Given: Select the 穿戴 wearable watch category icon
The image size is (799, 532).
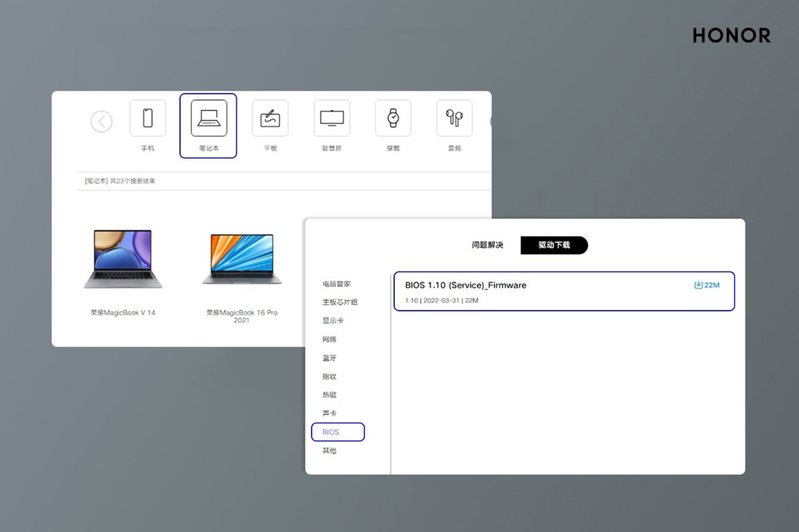Looking at the screenshot, I should click(x=393, y=118).
